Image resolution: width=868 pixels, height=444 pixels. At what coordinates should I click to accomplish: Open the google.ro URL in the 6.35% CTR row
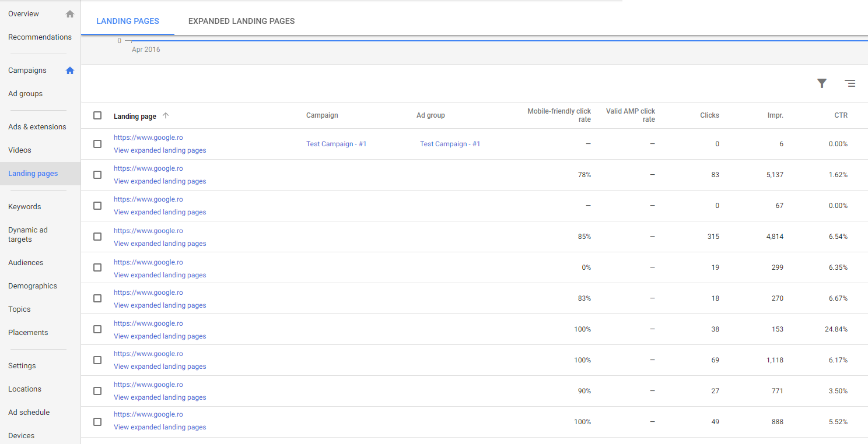point(148,262)
